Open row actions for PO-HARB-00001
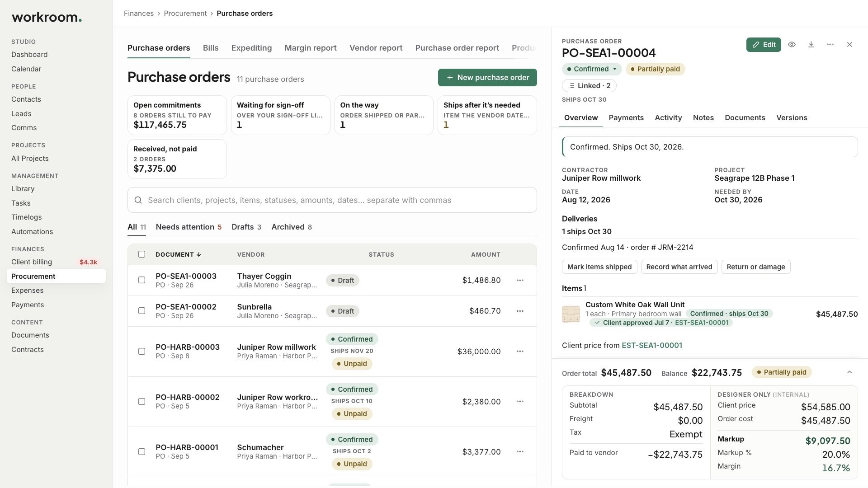 click(x=520, y=451)
